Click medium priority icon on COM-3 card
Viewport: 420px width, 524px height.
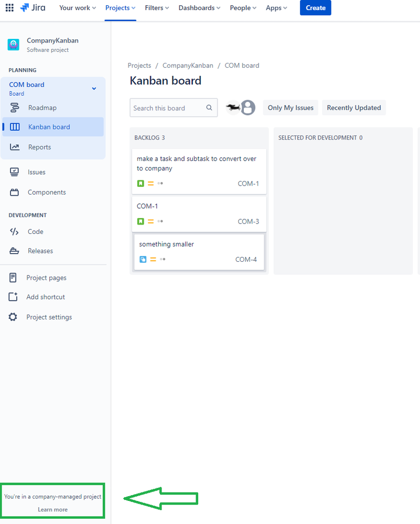pyautogui.click(x=150, y=221)
